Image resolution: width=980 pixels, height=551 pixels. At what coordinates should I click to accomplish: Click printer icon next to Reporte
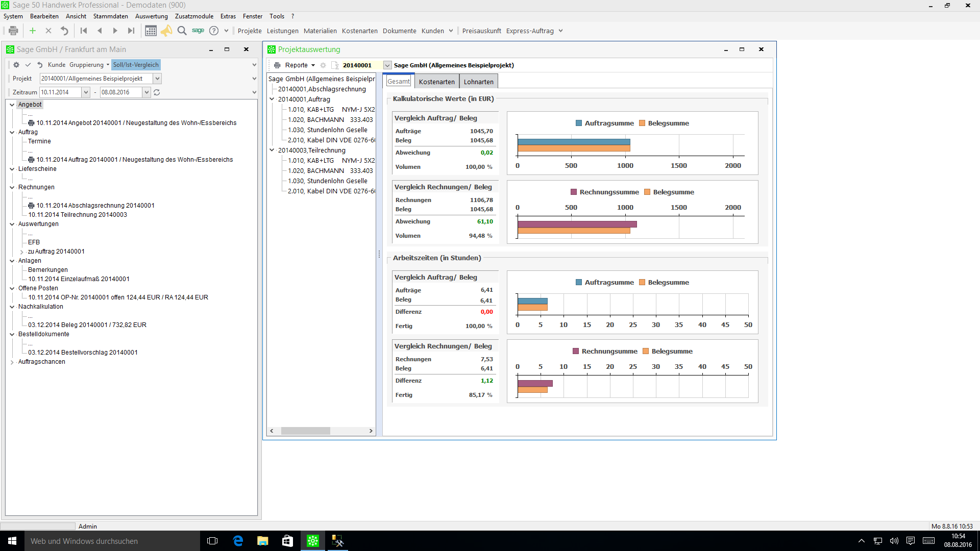coord(277,65)
